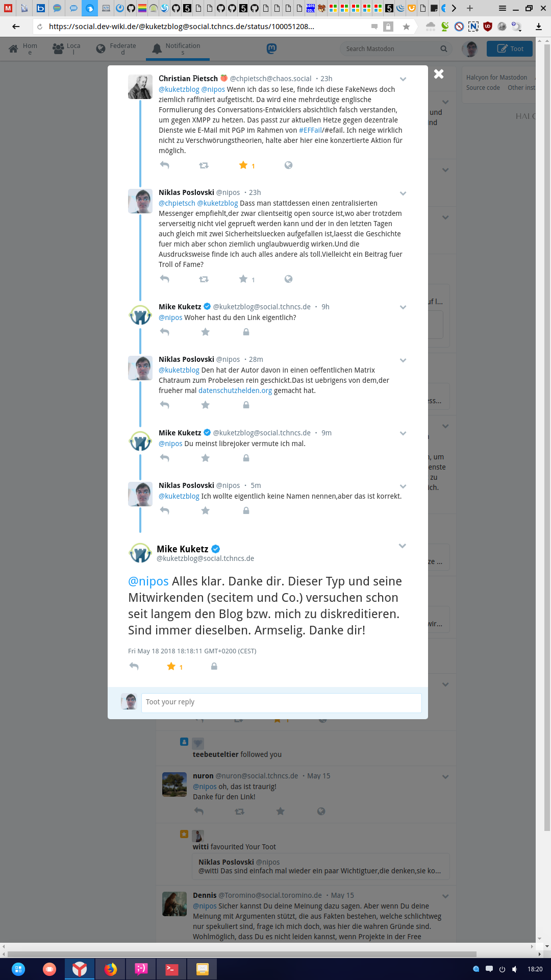Close the conversation overlay with X
This screenshot has height=980, width=551.
pyautogui.click(x=439, y=74)
